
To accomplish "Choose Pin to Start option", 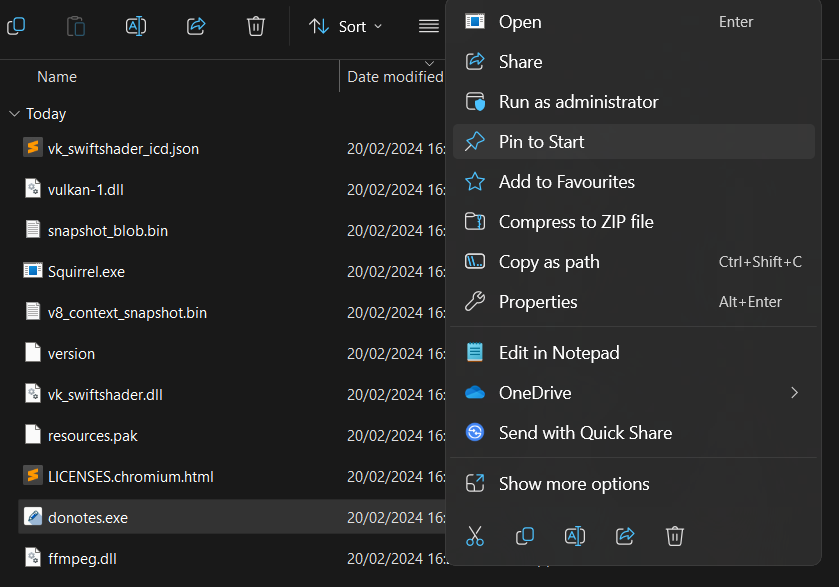I will [541, 142].
